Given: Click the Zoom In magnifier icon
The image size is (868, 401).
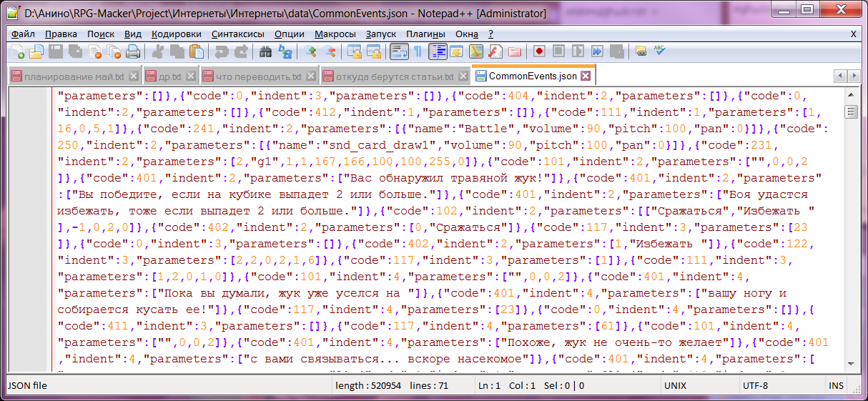Looking at the screenshot, I should click(310, 51).
